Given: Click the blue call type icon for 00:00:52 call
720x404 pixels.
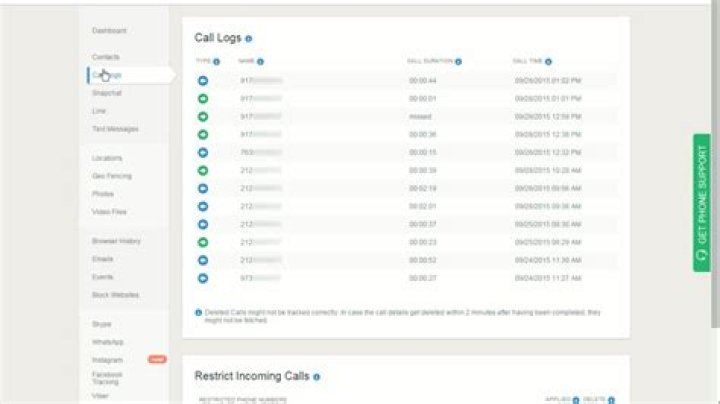Looking at the screenshot, I should [x=203, y=260].
